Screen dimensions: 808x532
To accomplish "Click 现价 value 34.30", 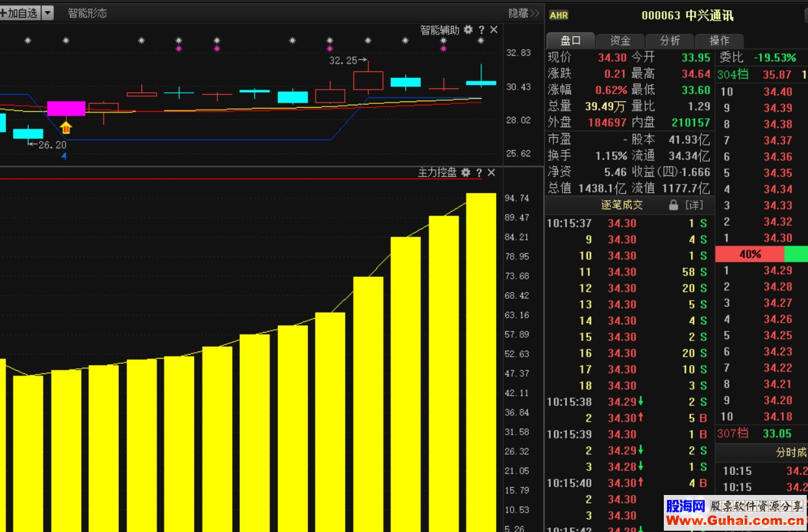I will 612,58.
